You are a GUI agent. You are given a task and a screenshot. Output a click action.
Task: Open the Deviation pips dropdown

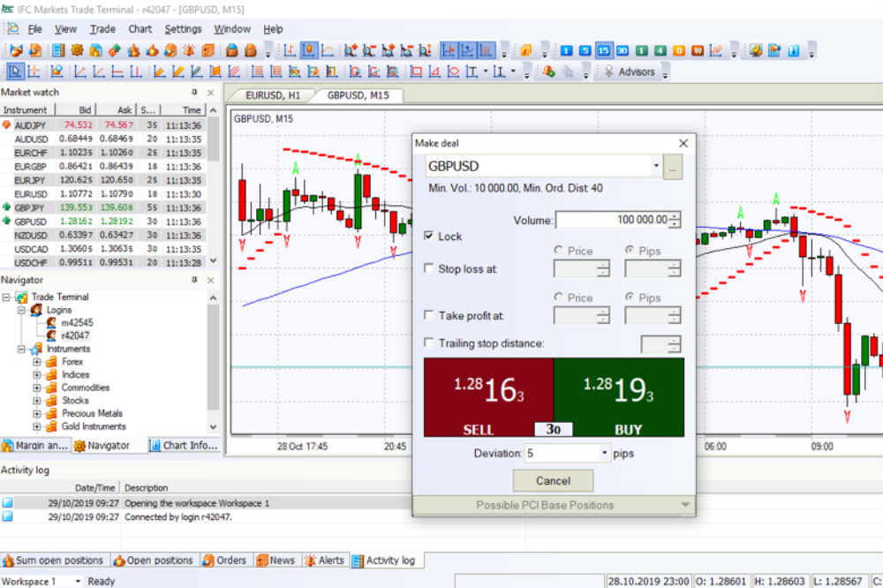pyautogui.click(x=604, y=453)
